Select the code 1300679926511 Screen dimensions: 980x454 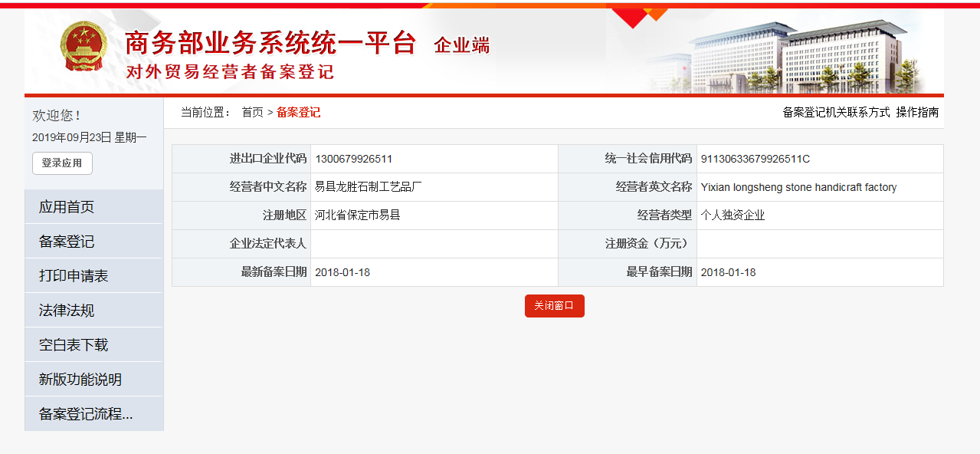pos(354,160)
